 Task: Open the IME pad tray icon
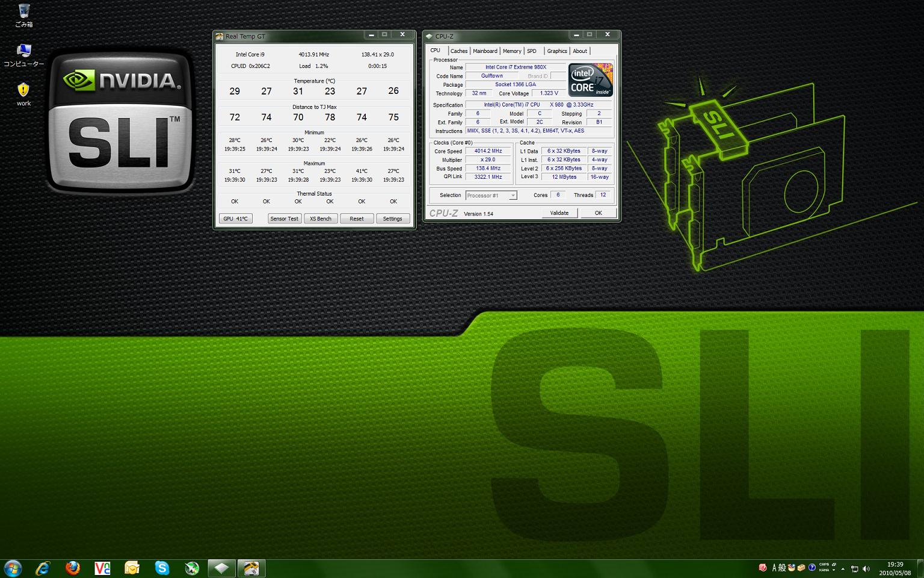click(792, 568)
